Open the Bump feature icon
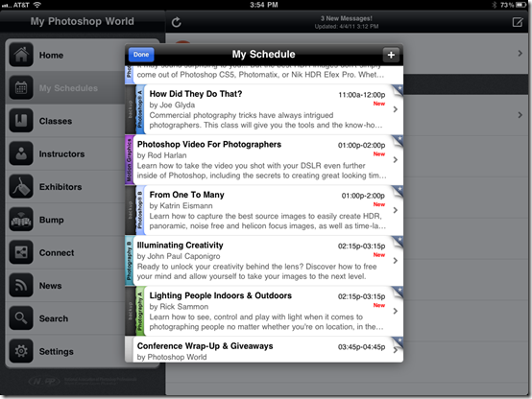The width and height of the screenshot is (532, 399). point(21,220)
